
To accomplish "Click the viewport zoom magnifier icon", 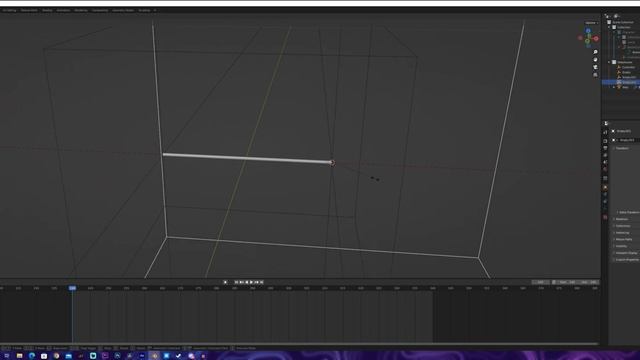I will point(596,52).
